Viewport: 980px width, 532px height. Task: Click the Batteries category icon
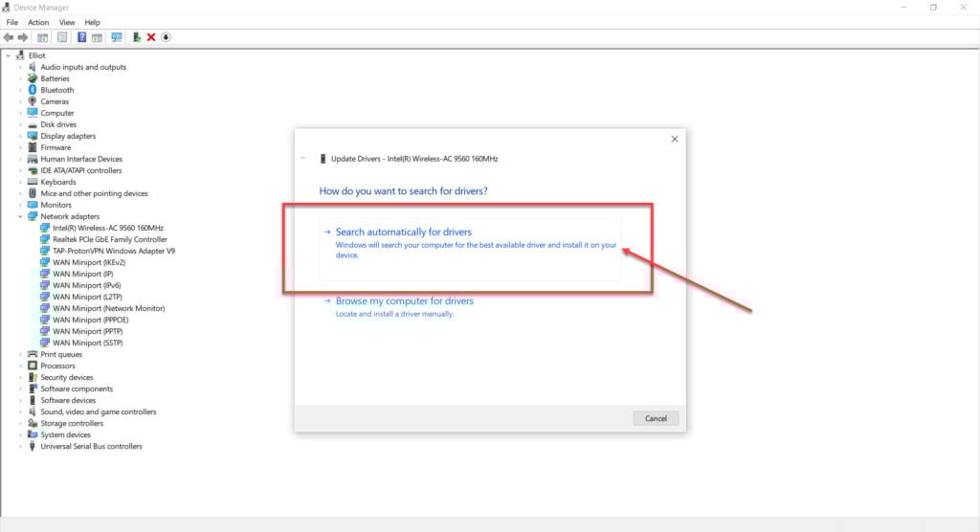(33, 78)
